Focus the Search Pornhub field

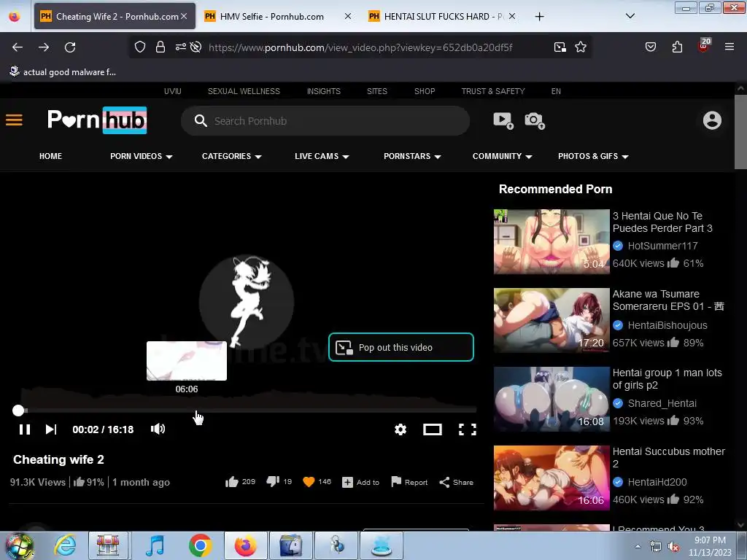click(325, 121)
